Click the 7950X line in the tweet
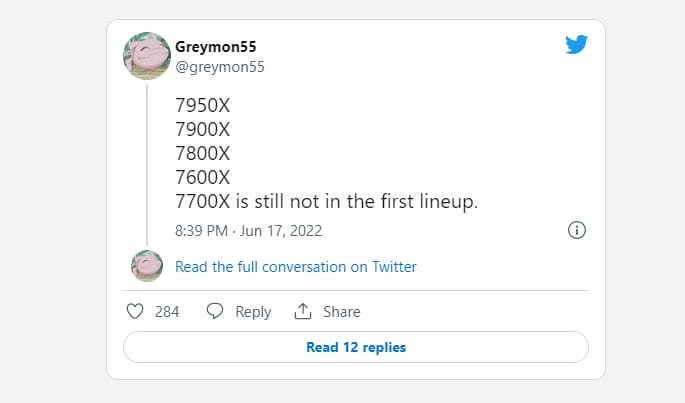 [x=204, y=106]
